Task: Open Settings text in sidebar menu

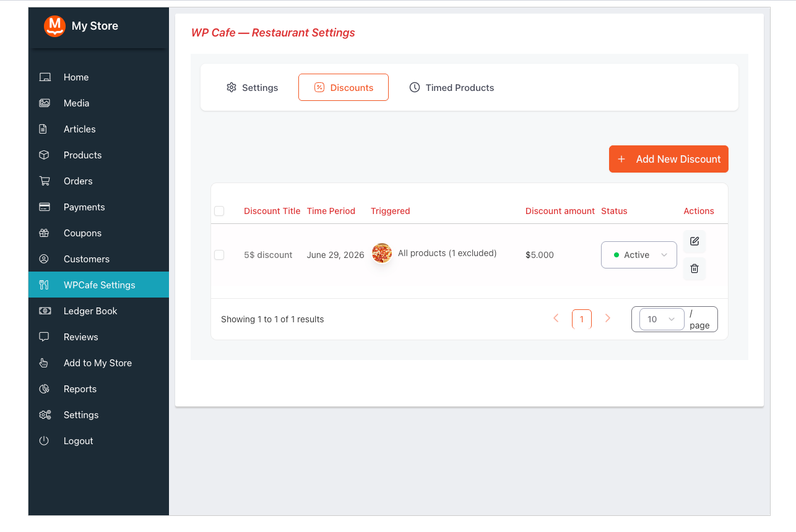Action: [81, 415]
